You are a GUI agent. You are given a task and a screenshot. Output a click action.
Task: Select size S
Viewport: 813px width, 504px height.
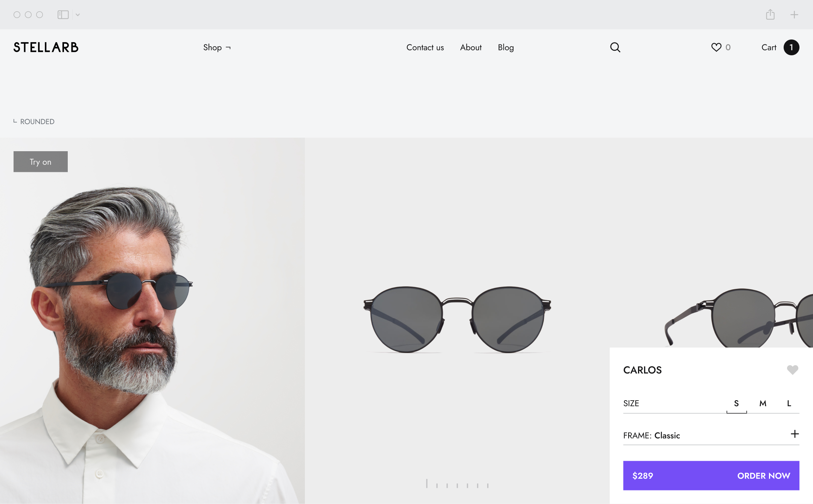(x=736, y=403)
